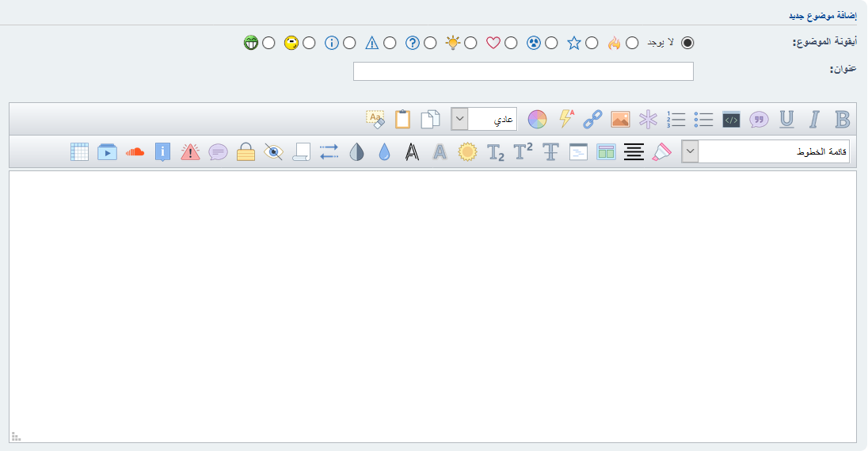The height and width of the screenshot is (451, 868).
Task: Insert a quote block
Action: pos(759,120)
